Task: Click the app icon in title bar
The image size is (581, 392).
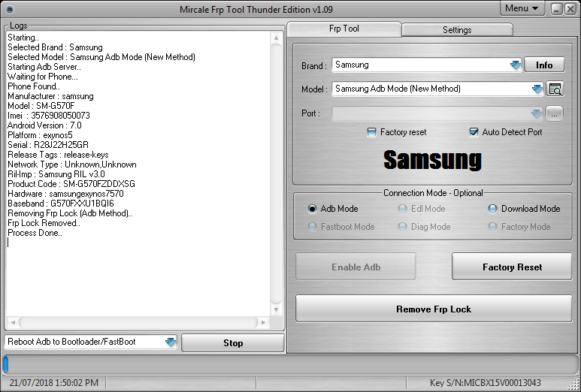Action: click(x=10, y=9)
